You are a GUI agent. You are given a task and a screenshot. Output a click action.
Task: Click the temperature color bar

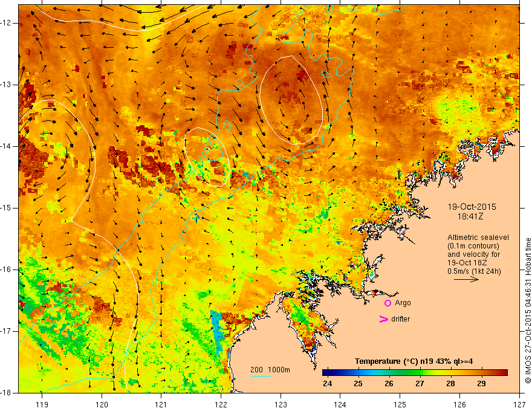point(415,373)
